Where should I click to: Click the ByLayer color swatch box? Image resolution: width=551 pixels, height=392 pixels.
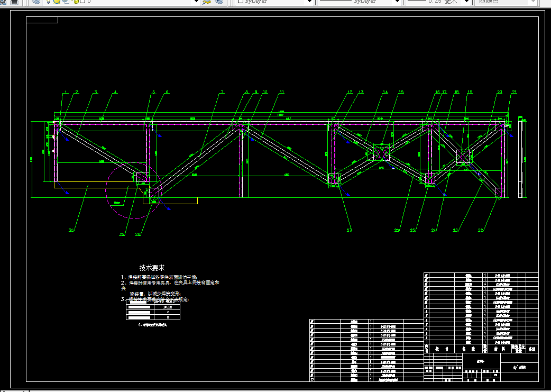(241, 2)
